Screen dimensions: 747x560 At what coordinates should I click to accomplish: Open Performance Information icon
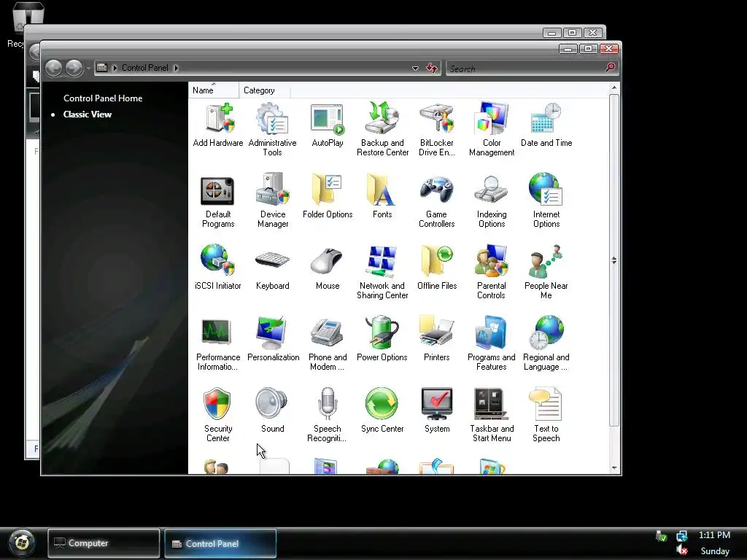click(x=218, y=344)
